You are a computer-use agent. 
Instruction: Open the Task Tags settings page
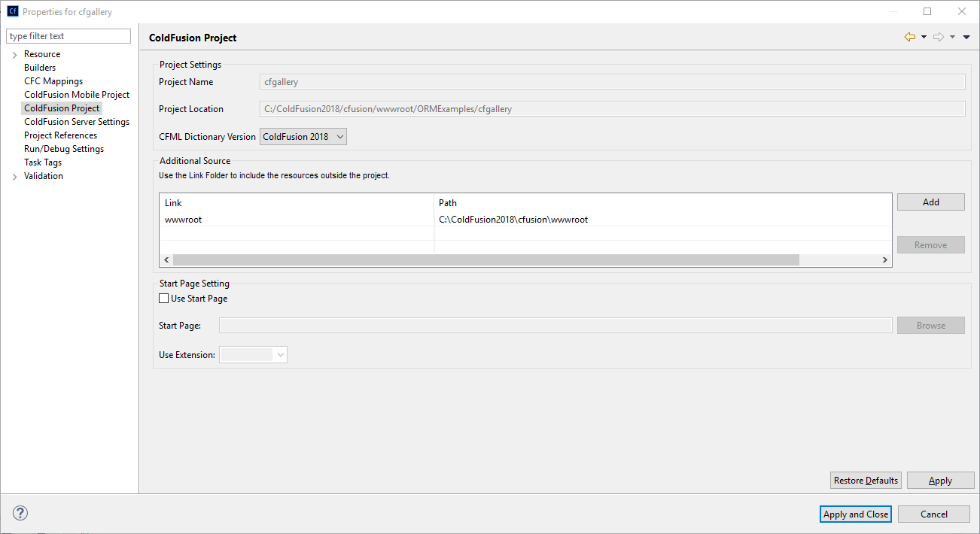[x=43, y=162]
